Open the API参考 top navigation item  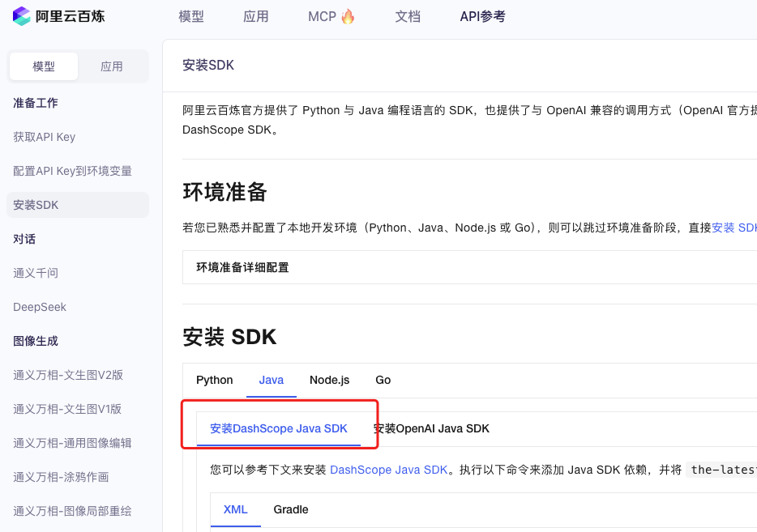483,16
